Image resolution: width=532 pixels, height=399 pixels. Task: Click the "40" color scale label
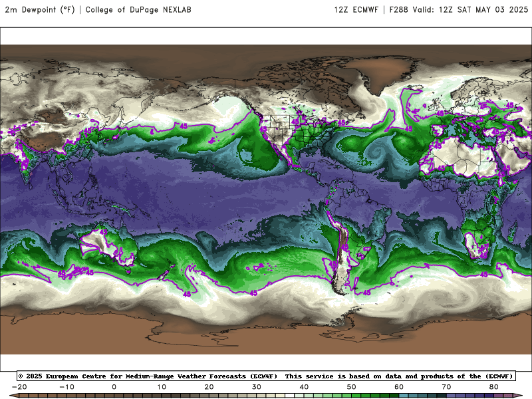[x=304, y=387]
